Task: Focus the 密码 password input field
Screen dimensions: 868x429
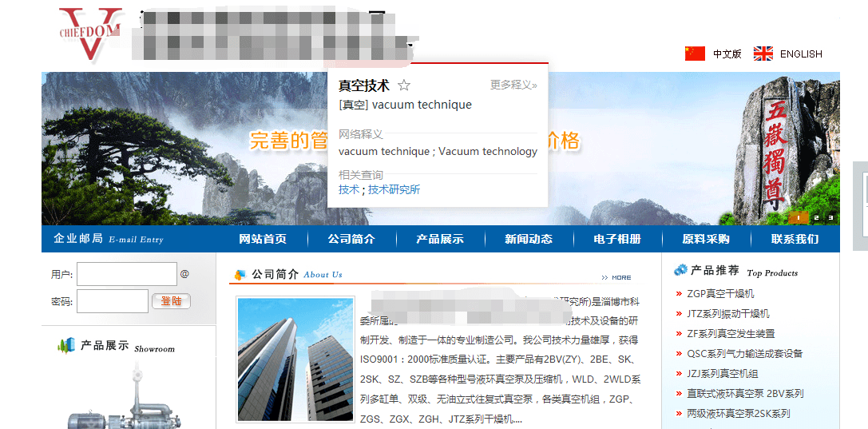Action: click(x=113, y=301)
